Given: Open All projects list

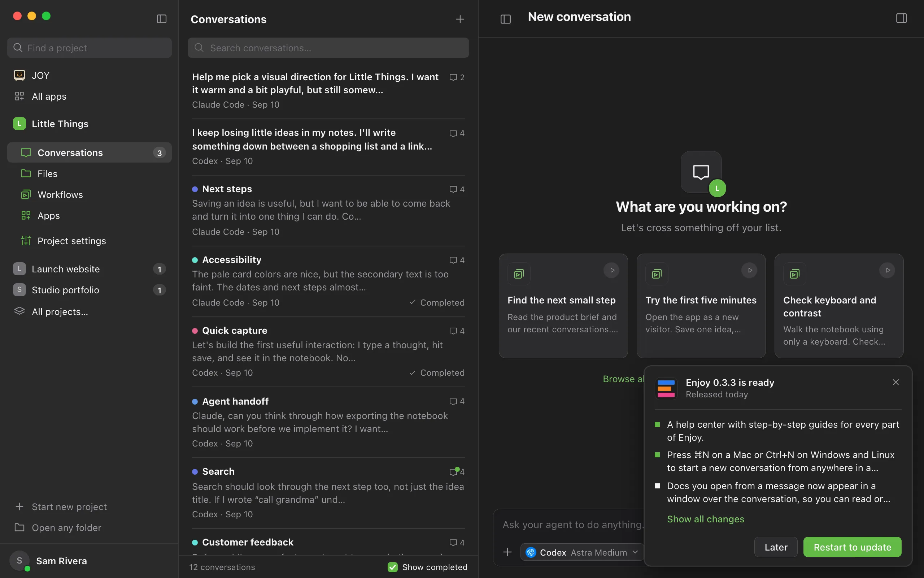Looking at the screenshot, I should [x=90, y=311].
